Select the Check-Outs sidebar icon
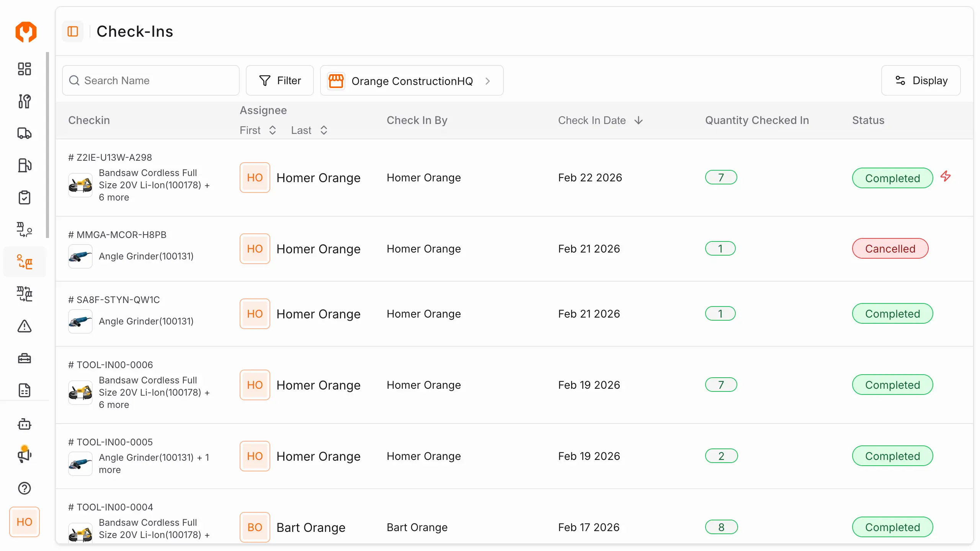This screenshot has height=551, width=980. pyautogui.click(x=24, y=229)
